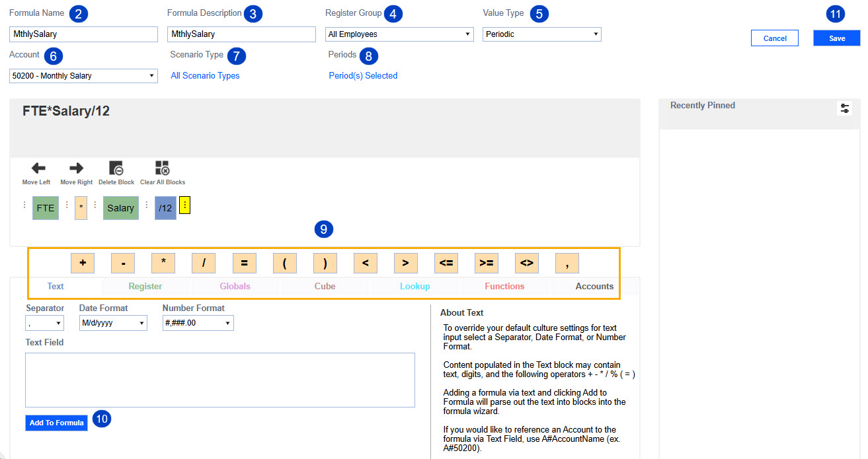Insert the not-equal operator block
This screenshot has width=868, height=459.
(x=527, y=264)
